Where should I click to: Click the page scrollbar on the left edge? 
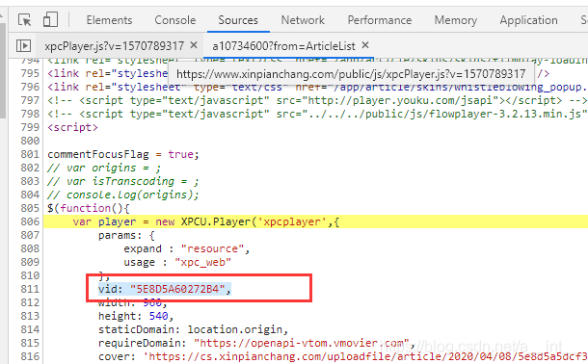tap(3, 71)
